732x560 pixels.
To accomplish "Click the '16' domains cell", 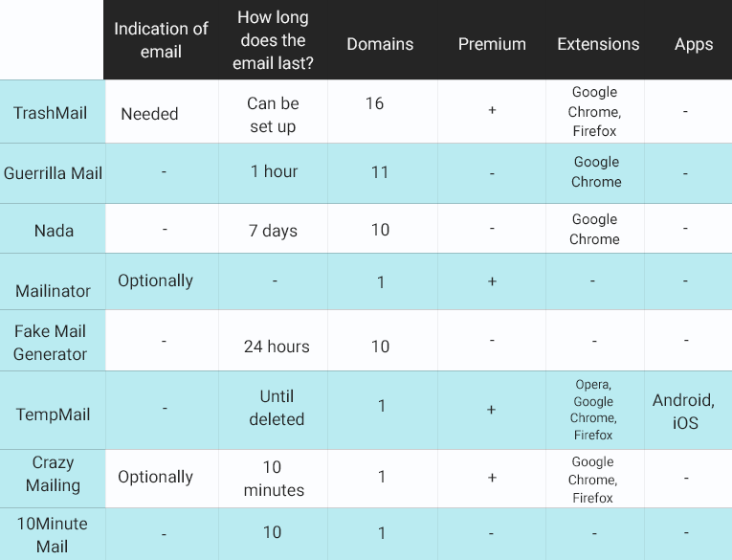I will click(374, 103).
